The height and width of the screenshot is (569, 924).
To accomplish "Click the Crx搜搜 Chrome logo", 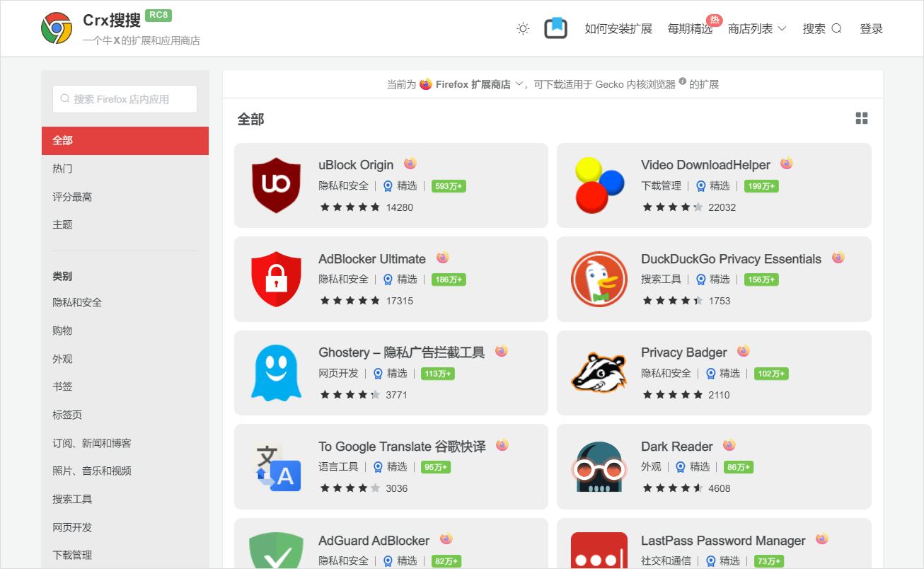I will pos(57,28).
